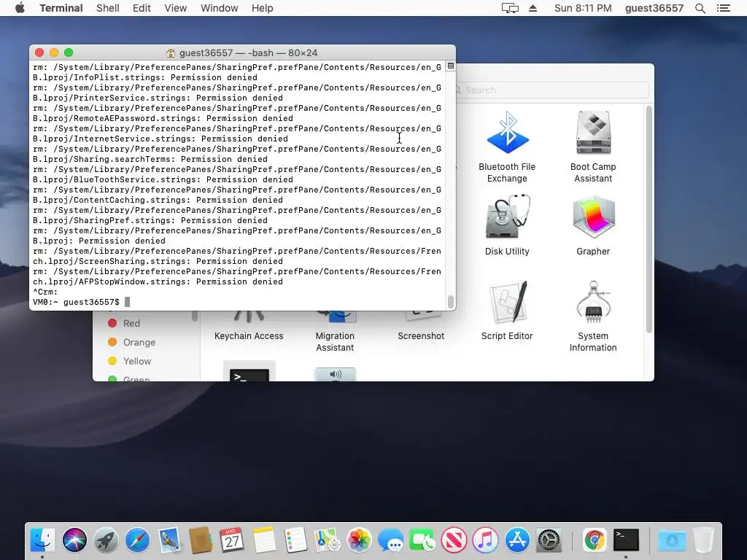
Task: Open the Grapher app icon
Action: (593, 217)
